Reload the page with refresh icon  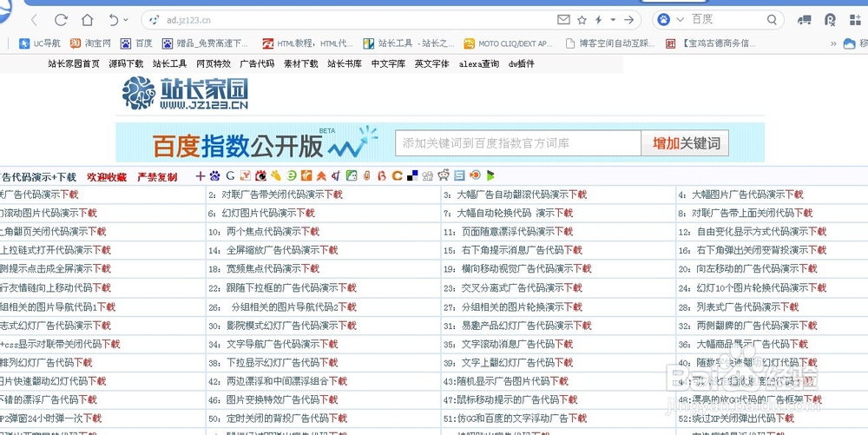(x=61, y=20)
